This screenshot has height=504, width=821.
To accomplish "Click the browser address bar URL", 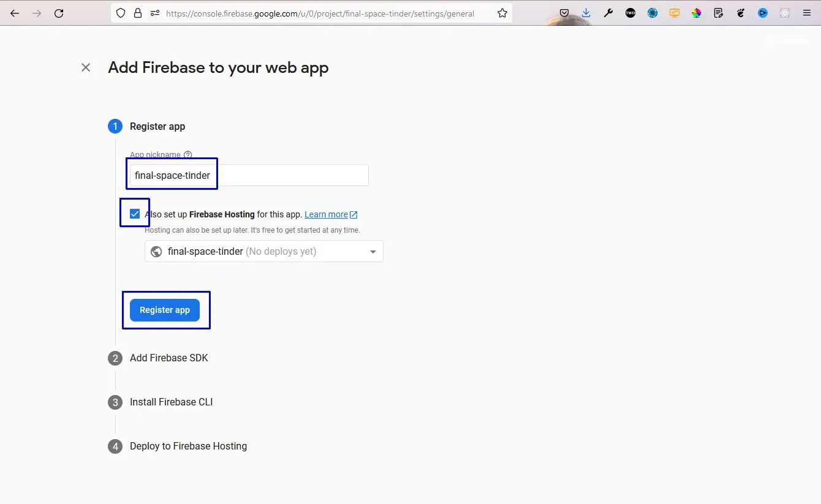I will (320, 13).
